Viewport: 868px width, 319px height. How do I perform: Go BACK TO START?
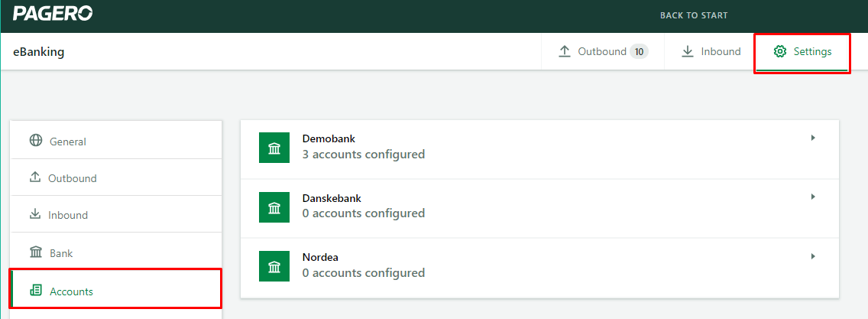(694, 15)
